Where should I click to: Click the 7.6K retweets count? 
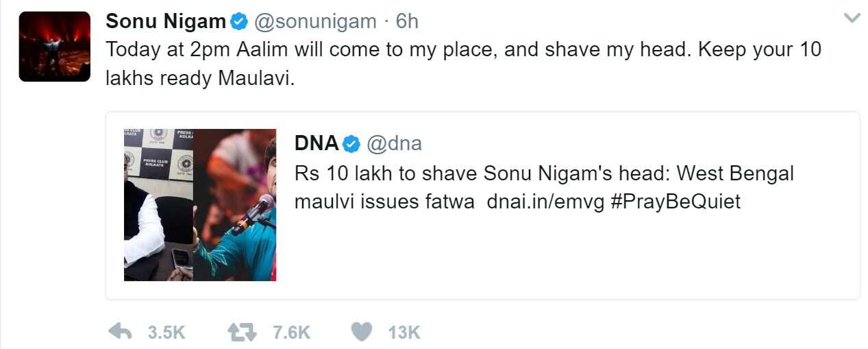[x=291, y=333]
